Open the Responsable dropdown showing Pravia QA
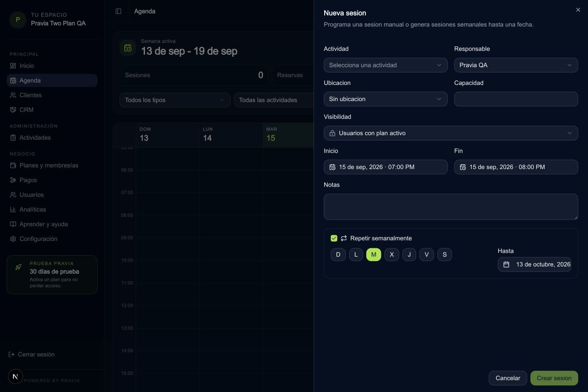 tap(516, 65)
